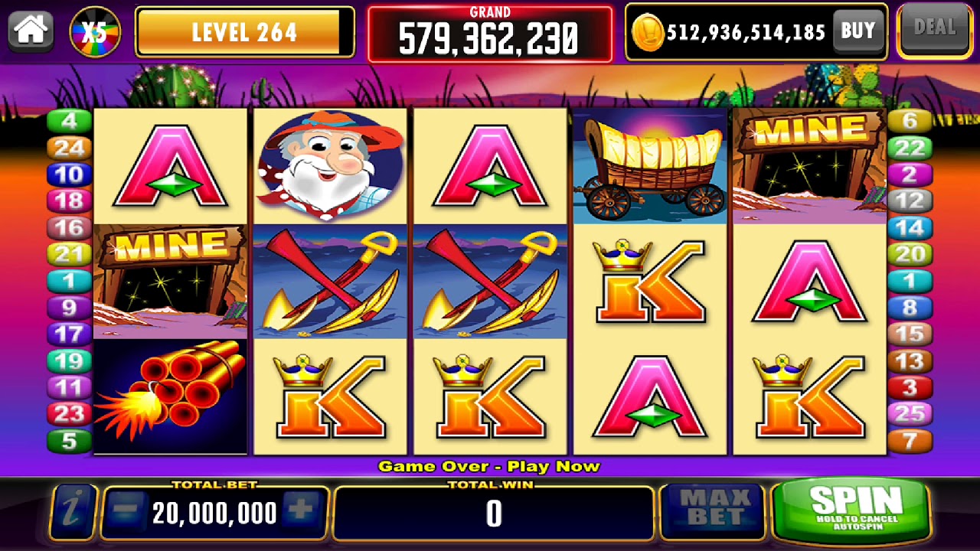Tap the prospector miner symbol
Image resolution: width=980 pixels, height=551 pixels.
pos(330,165)
